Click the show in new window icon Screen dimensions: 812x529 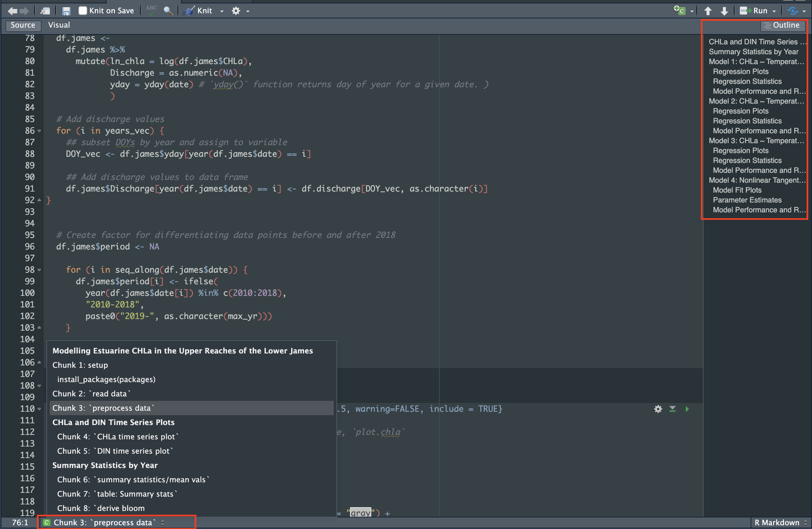pyautogui.click(x=45, y=11)
